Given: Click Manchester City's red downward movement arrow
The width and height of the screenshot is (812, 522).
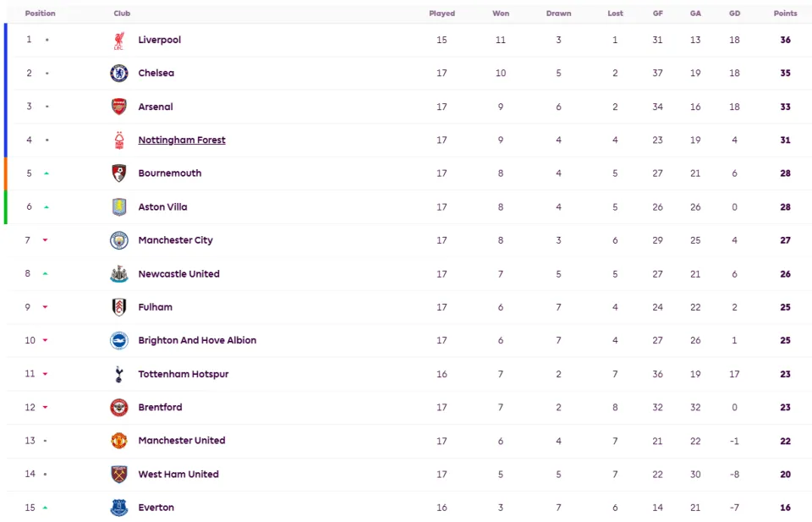Looking at the screenshot, I should coord(45,240).
